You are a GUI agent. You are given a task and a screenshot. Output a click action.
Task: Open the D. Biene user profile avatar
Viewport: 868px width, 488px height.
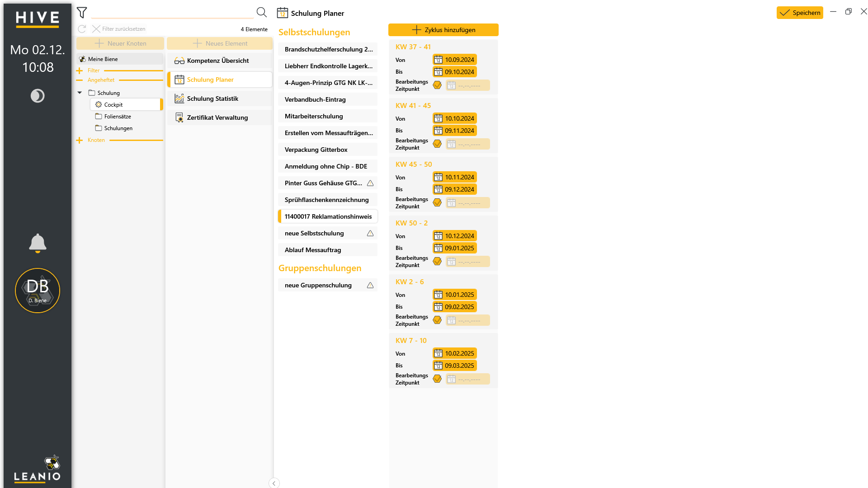coord(38,291)
